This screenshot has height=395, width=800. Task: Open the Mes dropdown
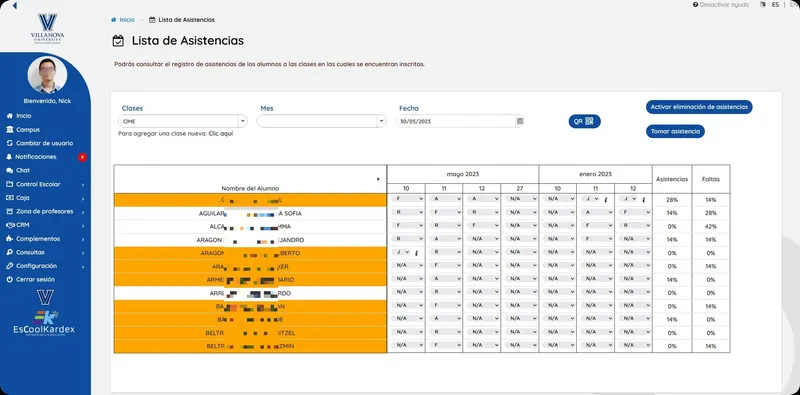pyautogui.click(x=321, y=121)
